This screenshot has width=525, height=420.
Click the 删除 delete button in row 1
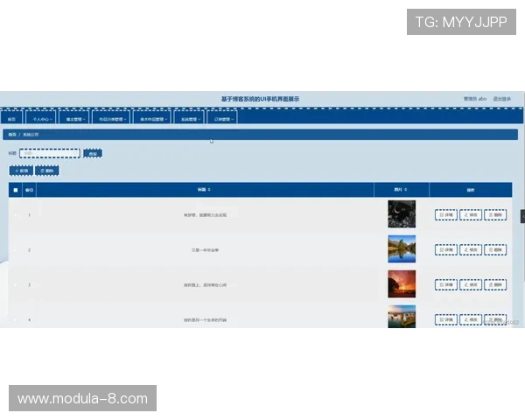coord(495,214)
